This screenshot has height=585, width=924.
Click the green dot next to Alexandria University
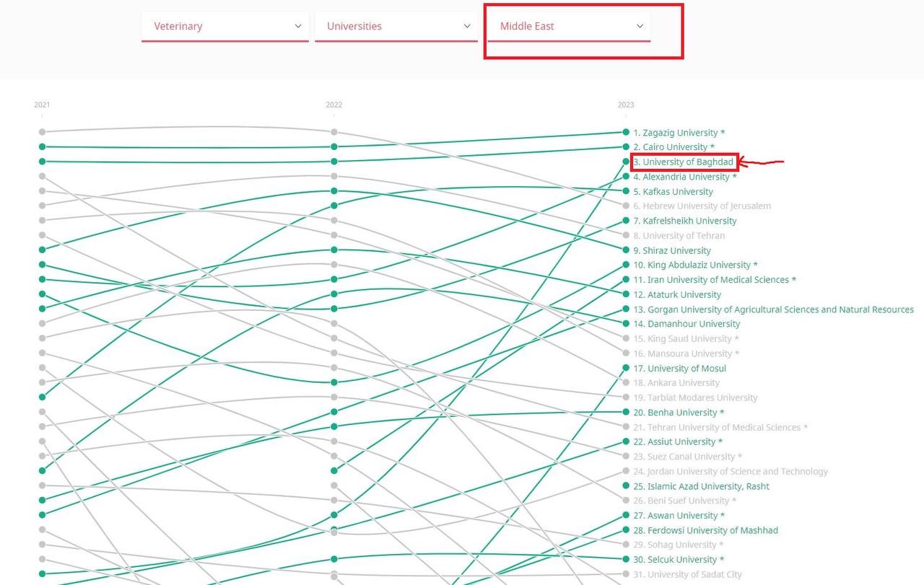tap(626, 177)
